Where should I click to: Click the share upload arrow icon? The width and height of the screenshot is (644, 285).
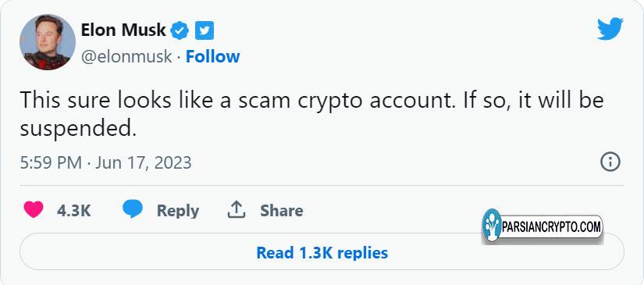[x=237, y=210]
